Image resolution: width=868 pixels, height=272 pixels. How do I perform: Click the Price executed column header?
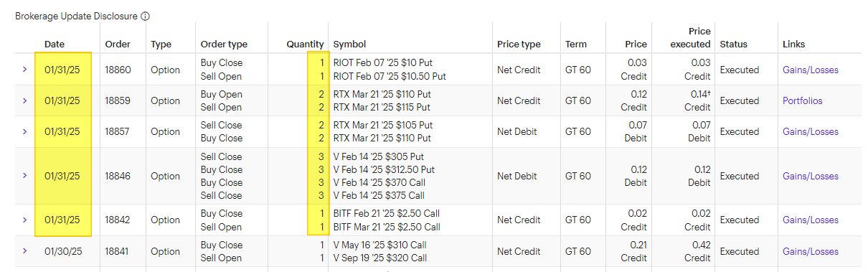point(690,37)
